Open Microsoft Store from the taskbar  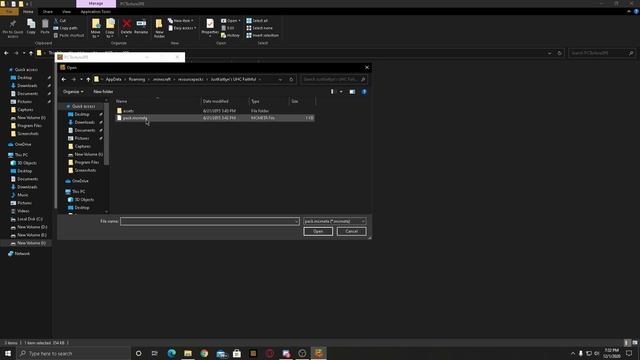(237, 353)
